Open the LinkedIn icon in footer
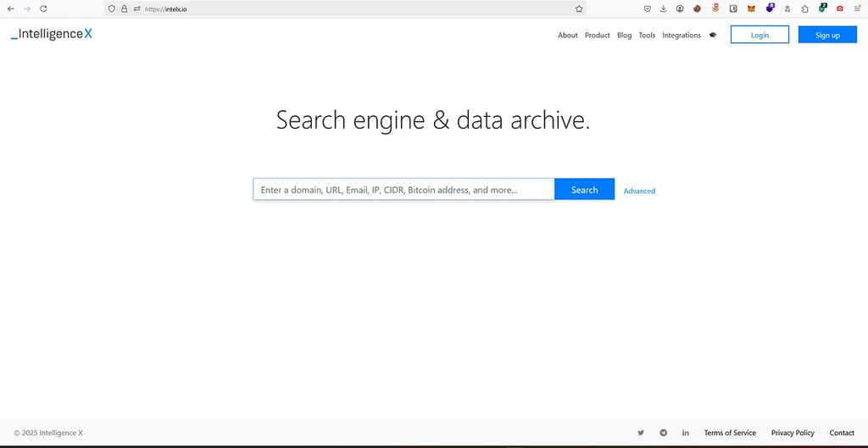Screen dimensions: 868x448 coord(685,433)
